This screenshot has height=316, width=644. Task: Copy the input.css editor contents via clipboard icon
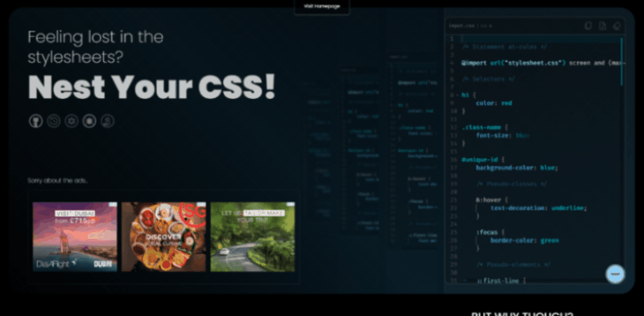[588, 26]
